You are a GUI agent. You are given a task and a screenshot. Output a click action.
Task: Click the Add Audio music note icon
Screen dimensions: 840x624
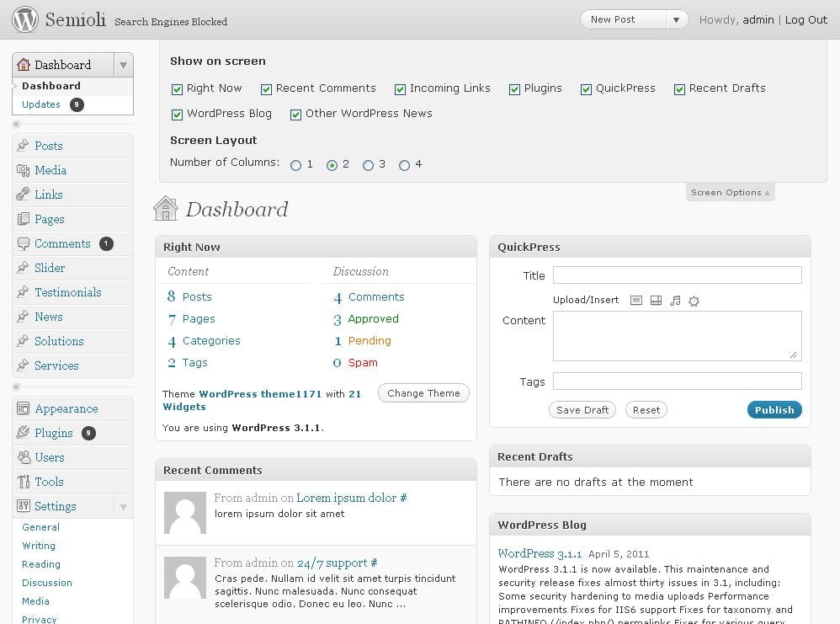675,301
